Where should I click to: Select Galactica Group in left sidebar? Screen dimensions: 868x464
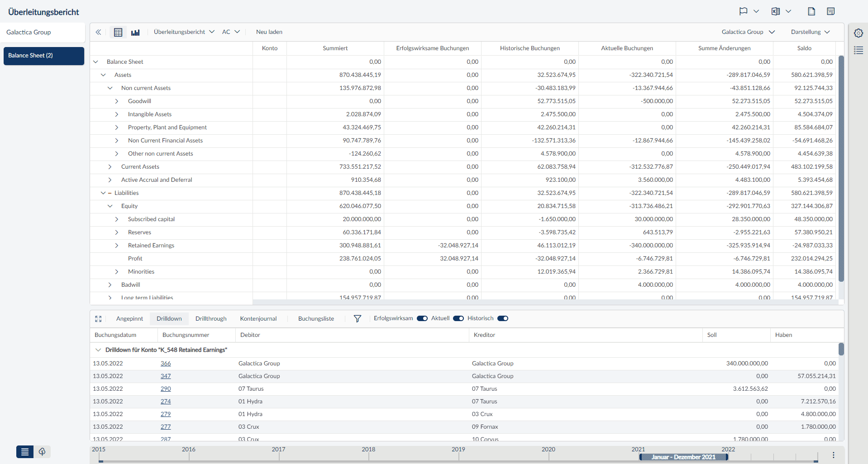click(x=43, y=33)
